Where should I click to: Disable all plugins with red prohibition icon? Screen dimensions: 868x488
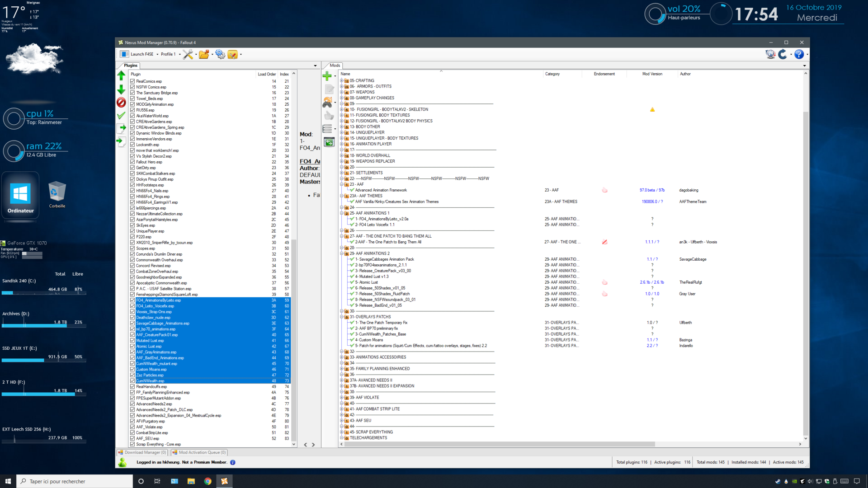121,102
